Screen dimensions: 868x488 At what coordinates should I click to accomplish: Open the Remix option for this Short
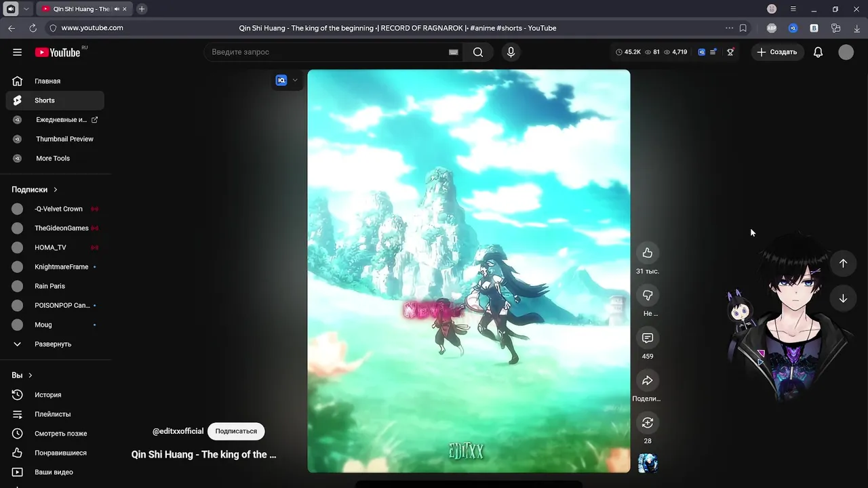(648, 423)
